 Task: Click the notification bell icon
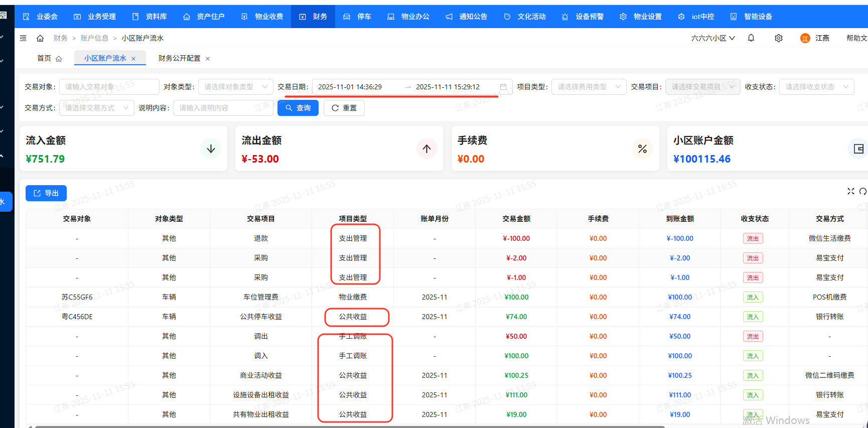pos(751,38)
